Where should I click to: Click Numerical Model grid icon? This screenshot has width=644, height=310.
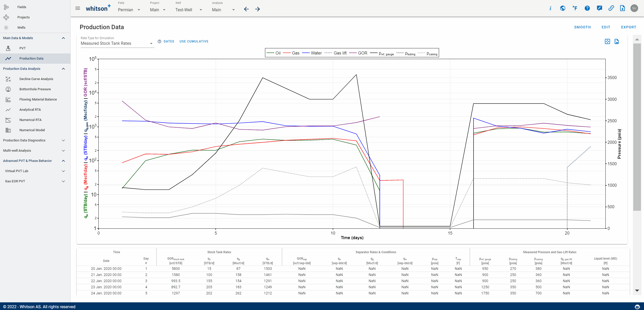click(8, 130)
